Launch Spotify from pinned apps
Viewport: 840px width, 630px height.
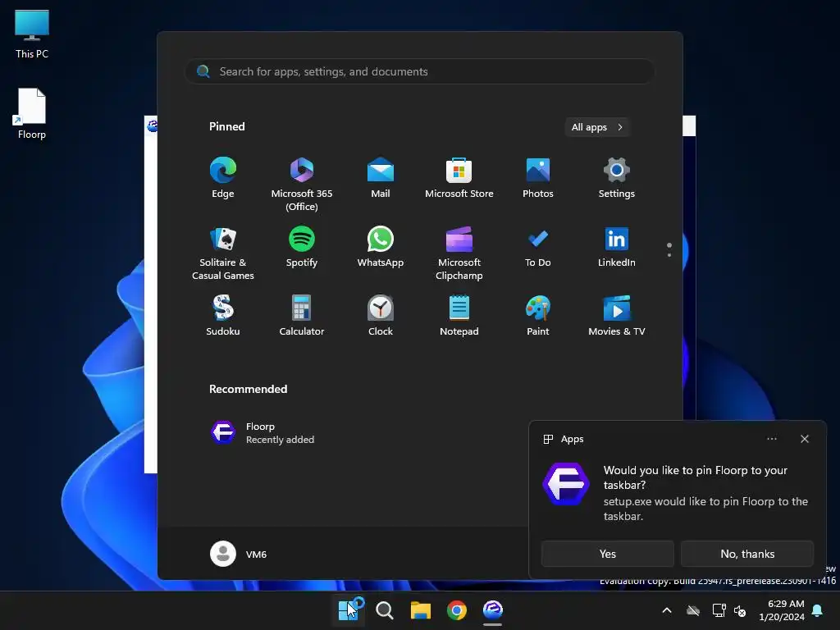(302, 248)
